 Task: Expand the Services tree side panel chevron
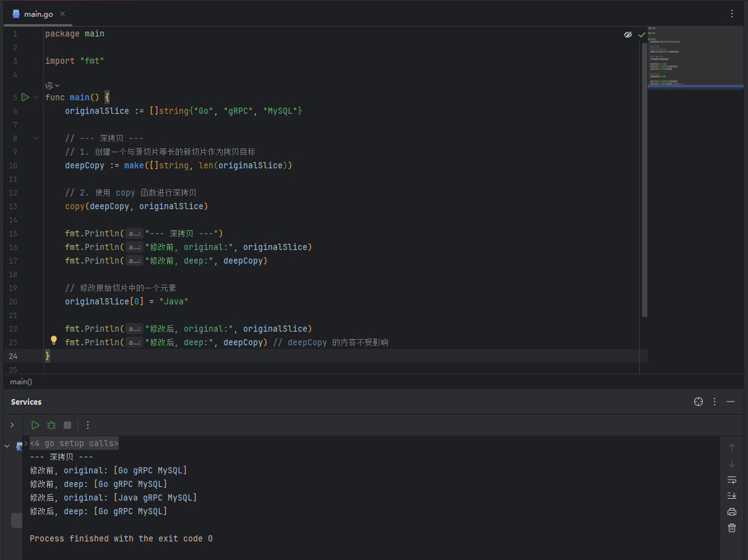(x=12, y=425)
